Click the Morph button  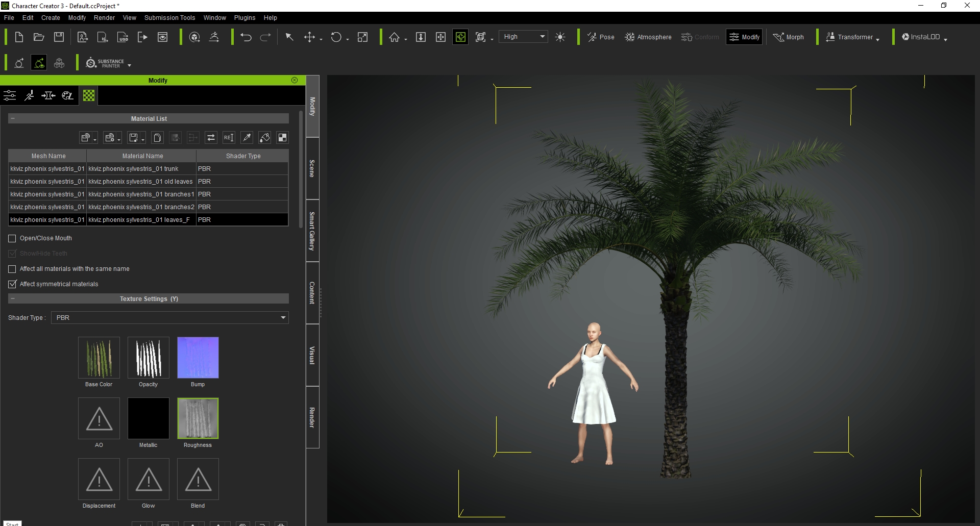point(789,37)
